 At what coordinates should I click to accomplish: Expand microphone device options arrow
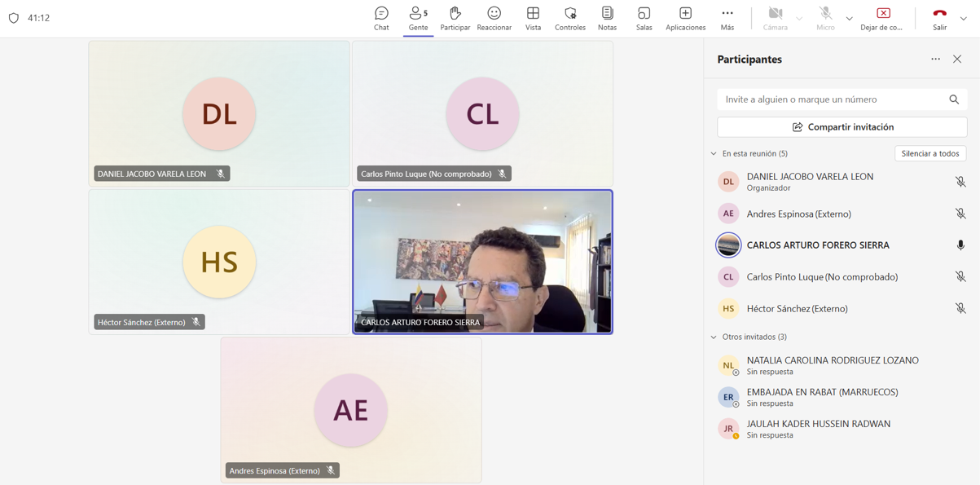[x=849, y=18]
